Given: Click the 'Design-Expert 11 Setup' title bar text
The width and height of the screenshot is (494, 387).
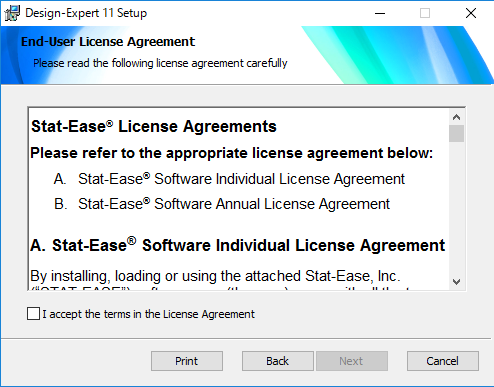Looking at the screenshot, I should (x=86, y=13).
